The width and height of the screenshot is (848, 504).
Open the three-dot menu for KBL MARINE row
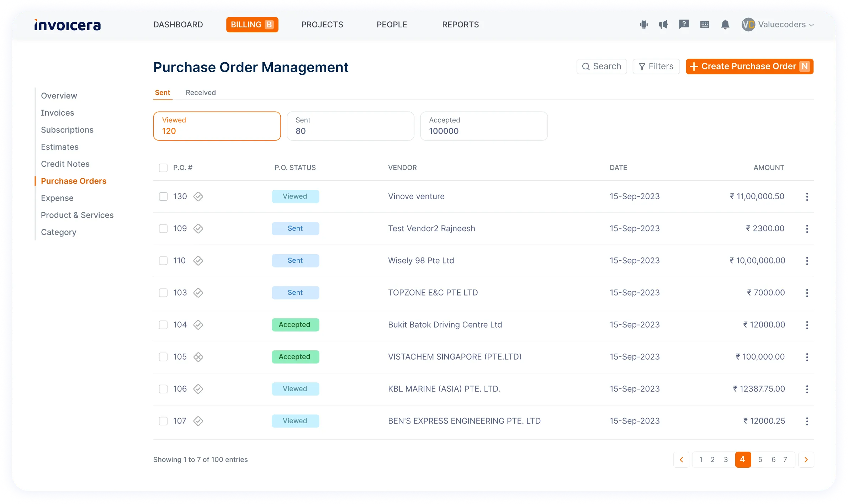807,389
